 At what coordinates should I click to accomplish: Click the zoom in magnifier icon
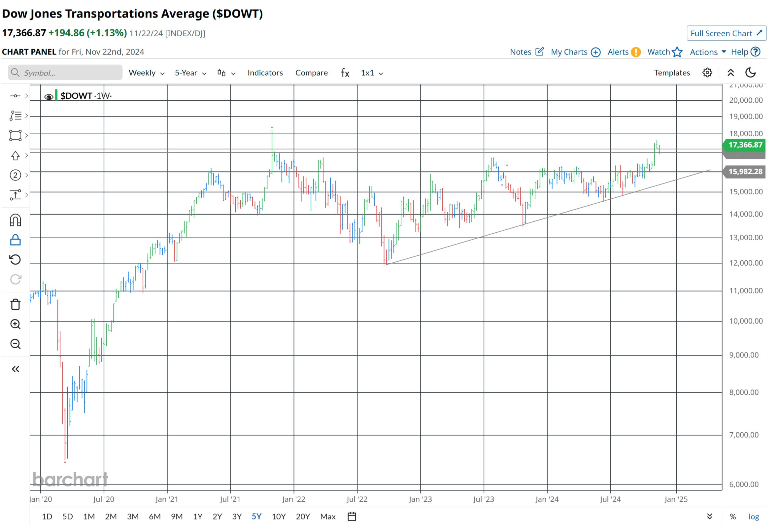(16, 324)
